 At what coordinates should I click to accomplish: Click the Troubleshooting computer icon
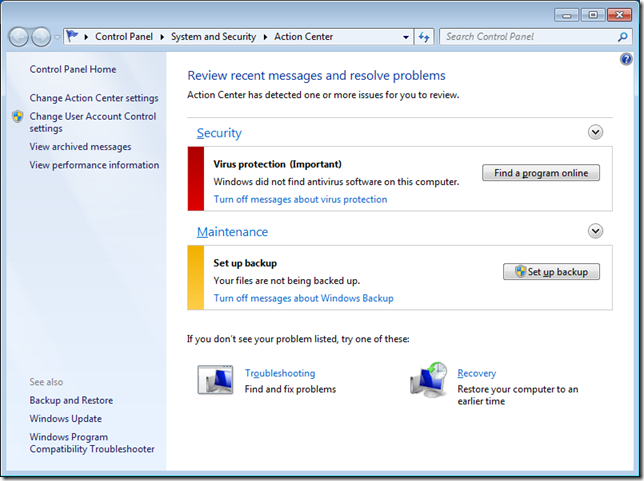click(216, 380)
